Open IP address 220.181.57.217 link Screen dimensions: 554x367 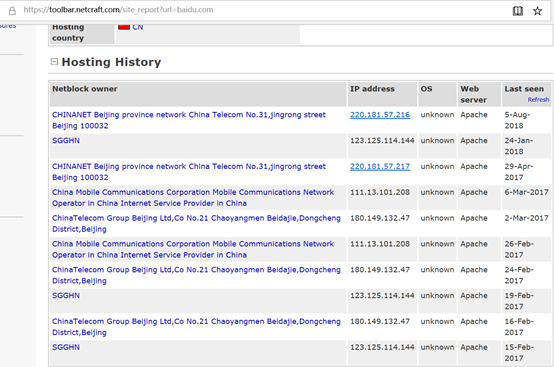click(x=380, y=166)
